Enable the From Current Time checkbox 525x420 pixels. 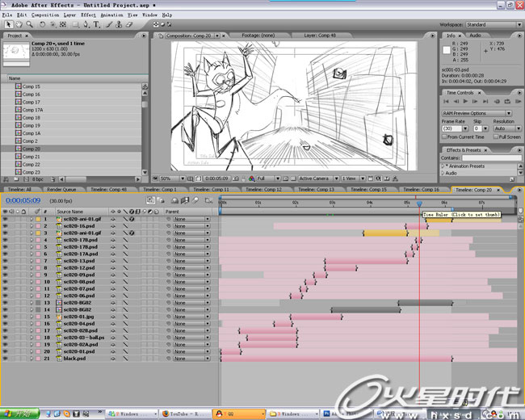pos(444,137)
